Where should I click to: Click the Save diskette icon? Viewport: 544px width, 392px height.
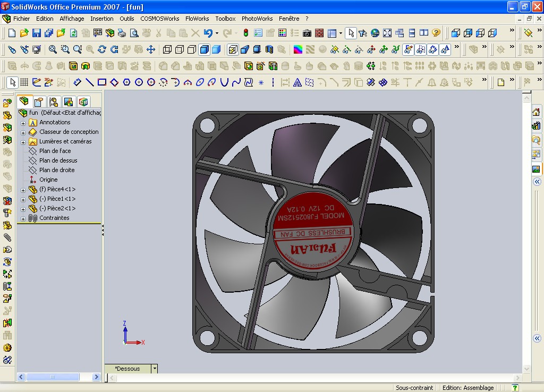[x=36, y=33]
